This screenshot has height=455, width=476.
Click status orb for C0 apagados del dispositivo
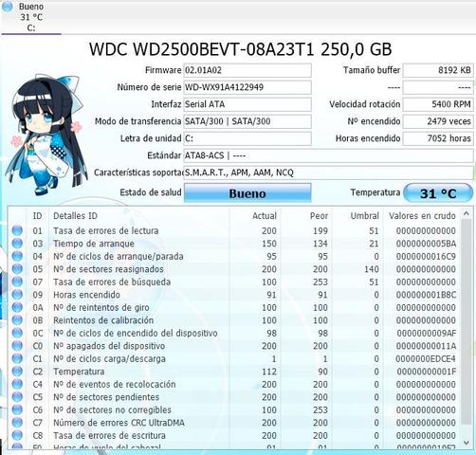point(17,346)
